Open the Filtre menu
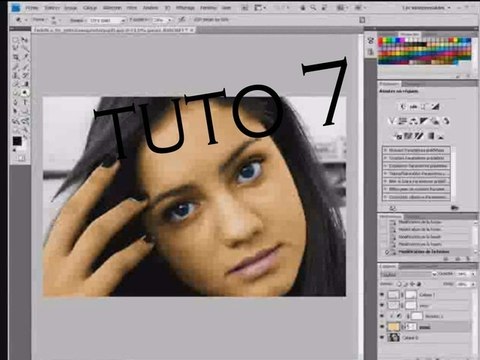The width and height of the screenshot is (480, 360). [132, 7]
